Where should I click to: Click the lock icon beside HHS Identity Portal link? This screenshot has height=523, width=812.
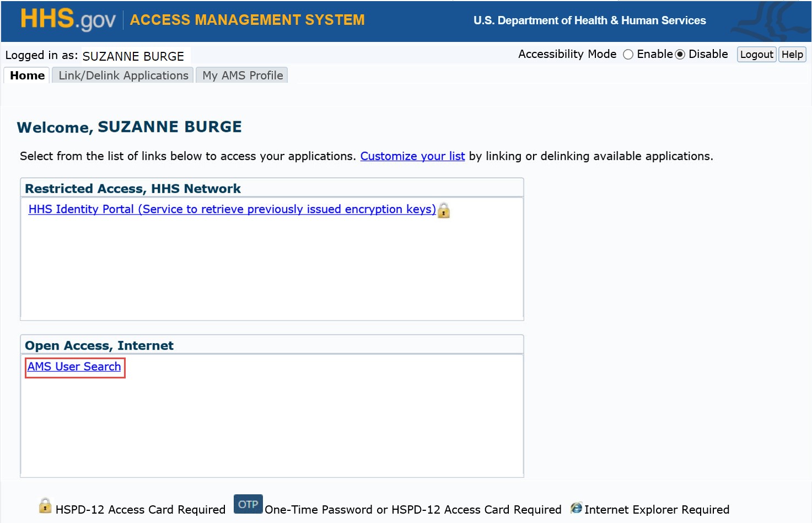[444, 211]
